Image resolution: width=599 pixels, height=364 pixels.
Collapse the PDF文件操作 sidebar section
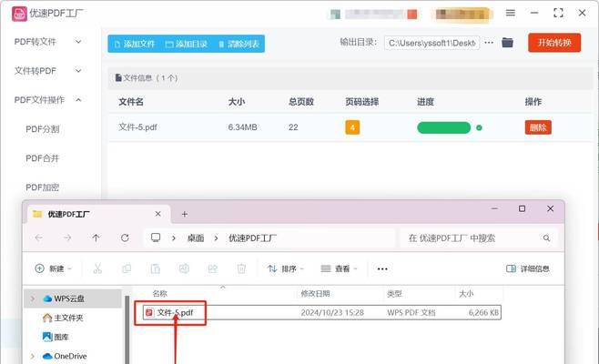[47, 100]
